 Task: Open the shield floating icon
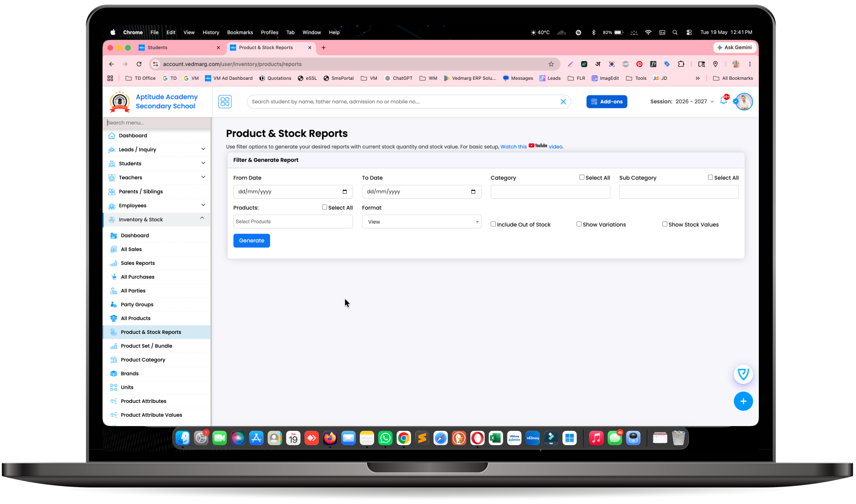coord(743,374)
